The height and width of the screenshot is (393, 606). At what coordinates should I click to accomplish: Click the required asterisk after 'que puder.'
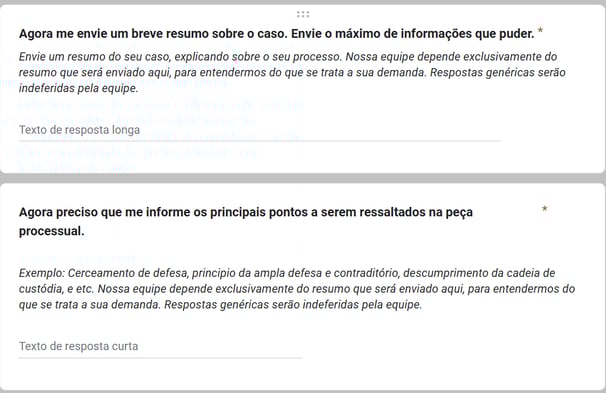pos(540,31)
